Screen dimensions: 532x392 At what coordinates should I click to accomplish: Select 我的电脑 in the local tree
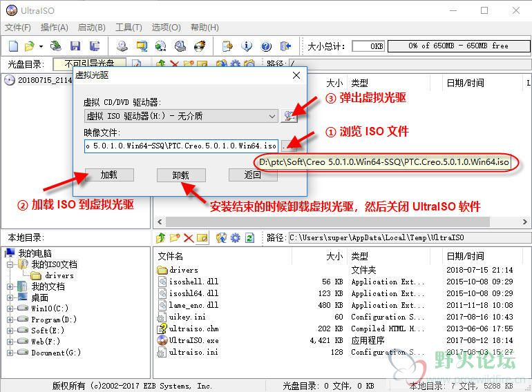(x=35, y=253)
